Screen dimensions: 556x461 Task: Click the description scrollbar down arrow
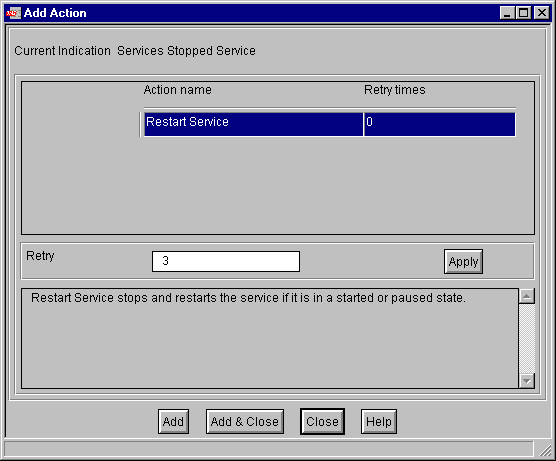[527, 381]
